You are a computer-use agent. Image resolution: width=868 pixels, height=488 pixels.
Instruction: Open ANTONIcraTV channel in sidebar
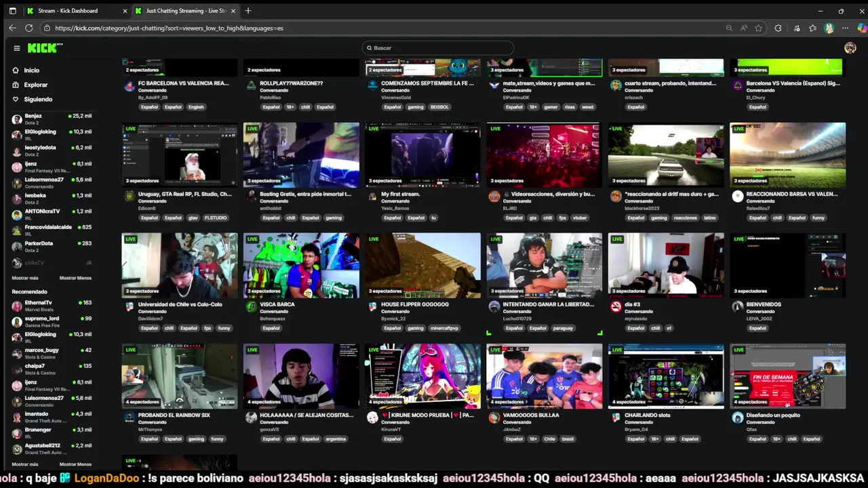click(52, 214)
